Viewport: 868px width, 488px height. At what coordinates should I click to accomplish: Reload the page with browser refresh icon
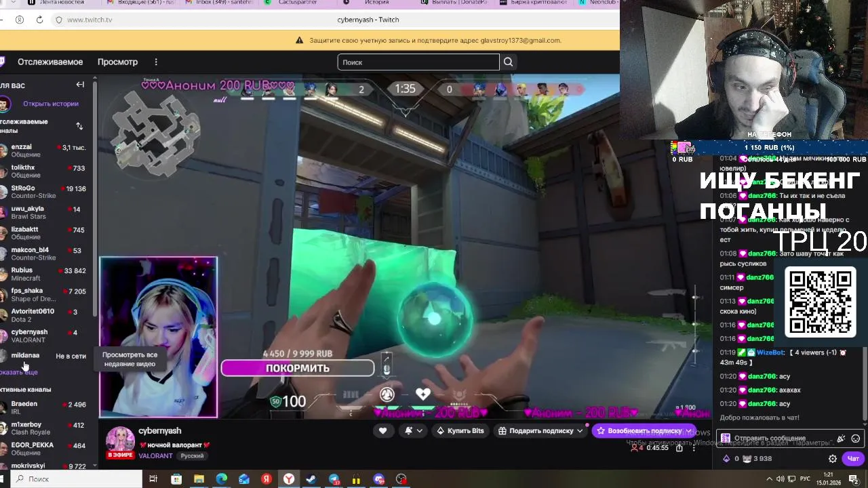coord(39,20)
